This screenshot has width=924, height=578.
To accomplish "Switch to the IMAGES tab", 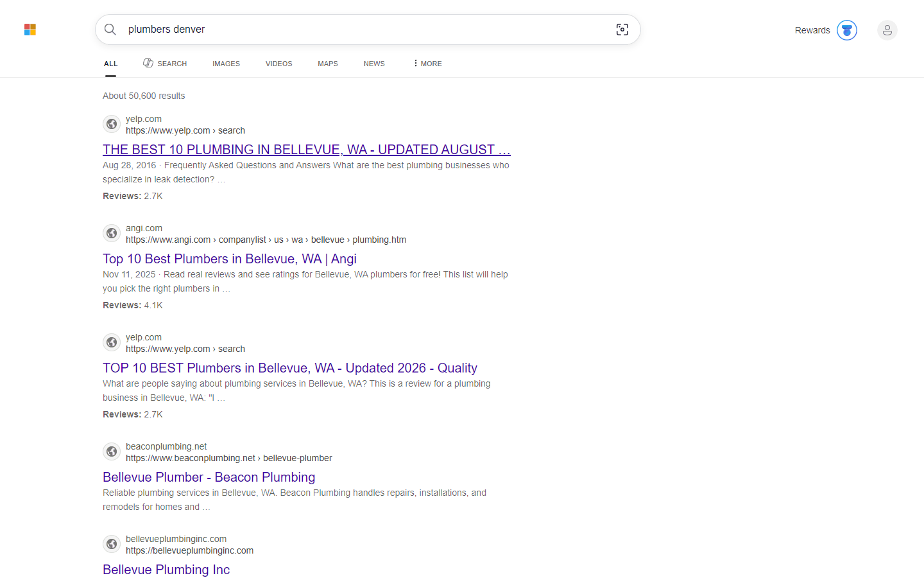I will (227, 64).
